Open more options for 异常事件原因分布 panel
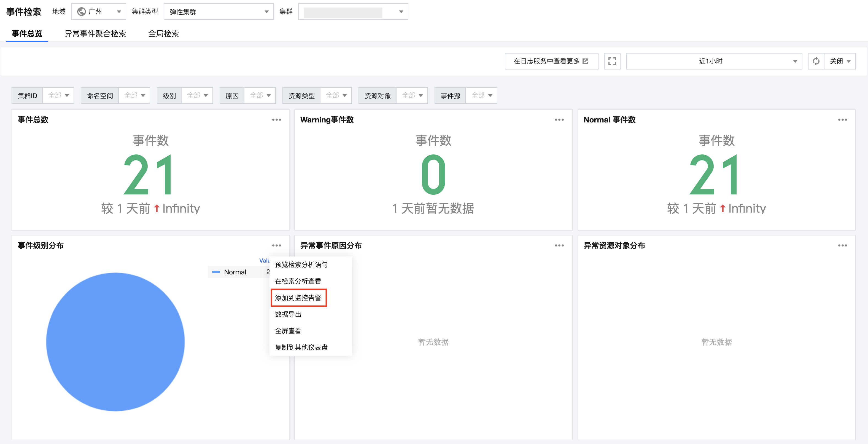The width and height of the screenshot is (868, 444). click(559, 245)
